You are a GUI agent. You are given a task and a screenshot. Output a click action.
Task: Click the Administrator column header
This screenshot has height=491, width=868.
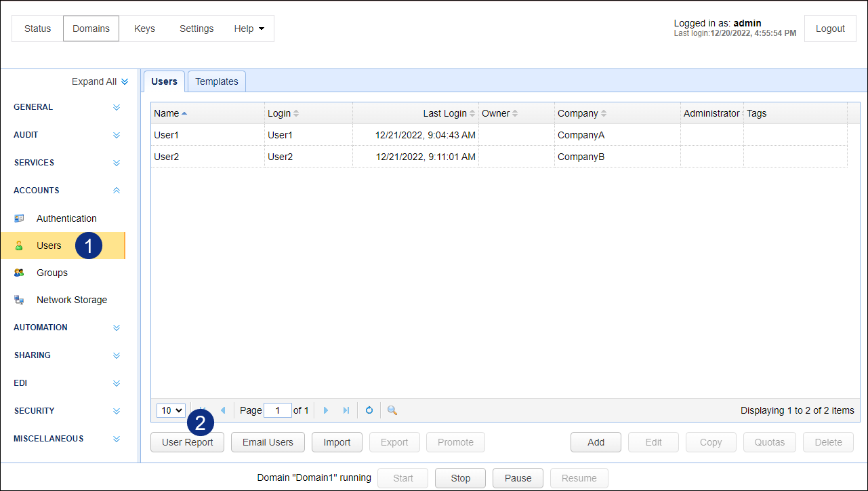pos(711,113)
